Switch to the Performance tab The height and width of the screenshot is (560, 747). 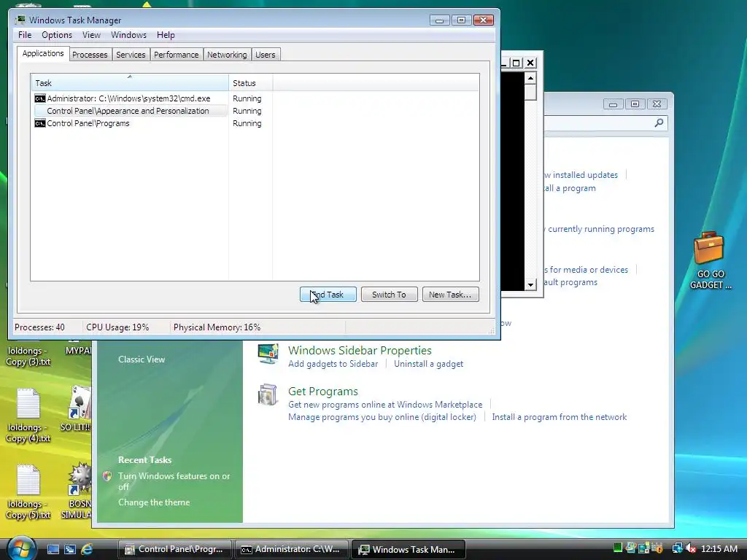coord(177,55)
